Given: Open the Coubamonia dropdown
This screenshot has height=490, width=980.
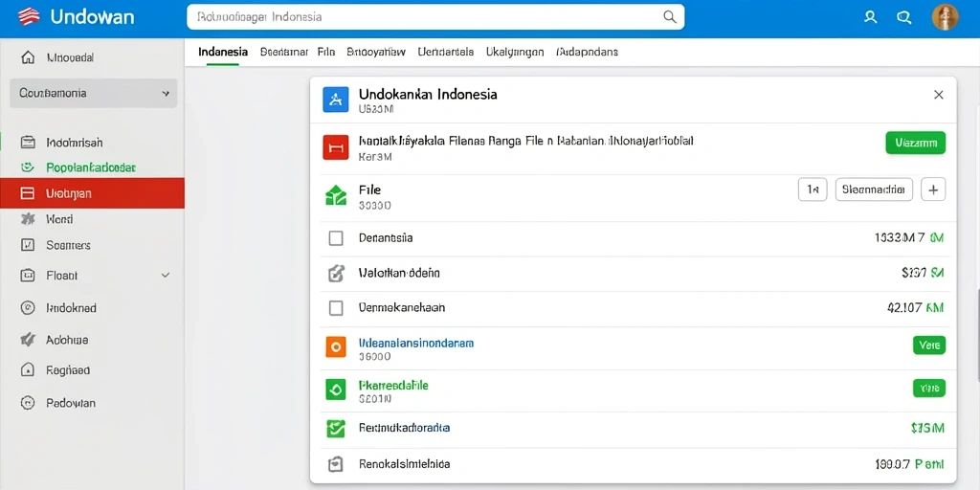Looking at the screenshot, I should point(94,93).
